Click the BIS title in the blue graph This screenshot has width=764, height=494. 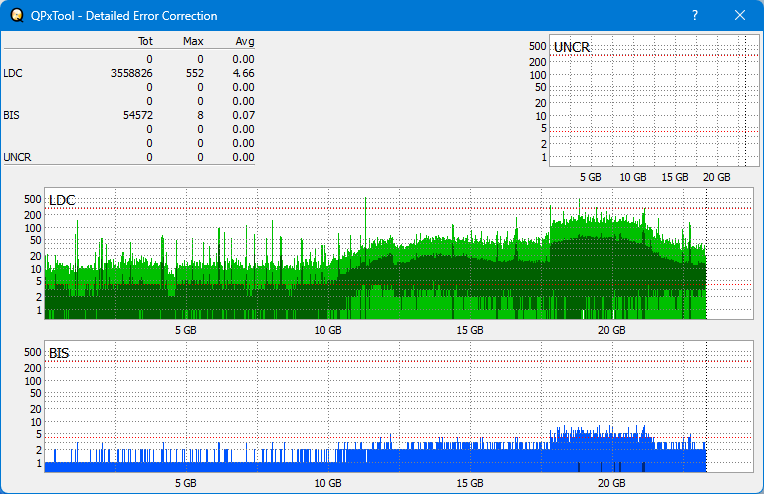pos(59,353)
